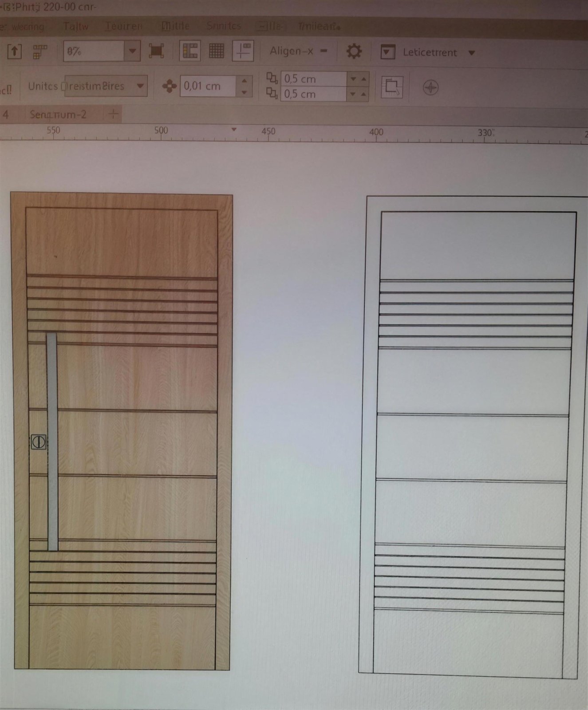Add a new document tab with plus
588x710 pixels.
114,114
